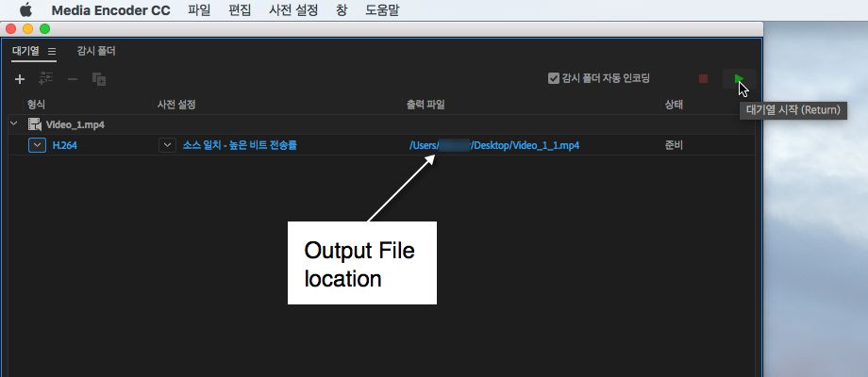Select the Video_1.mp4 source item
Viewport: 868px width, 377px height.
75,125
